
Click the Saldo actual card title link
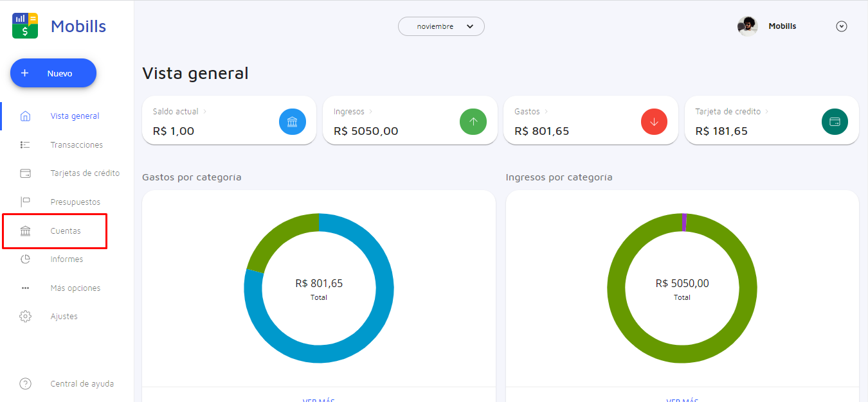176,112
